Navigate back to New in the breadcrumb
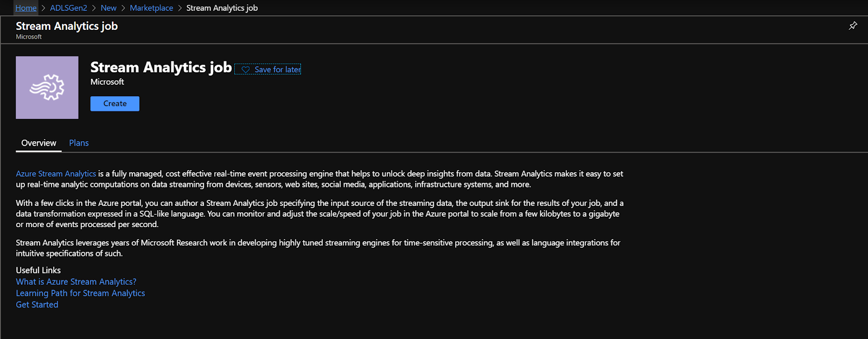Viewport: 868px width, 339px height. click(x=108, y=8)
